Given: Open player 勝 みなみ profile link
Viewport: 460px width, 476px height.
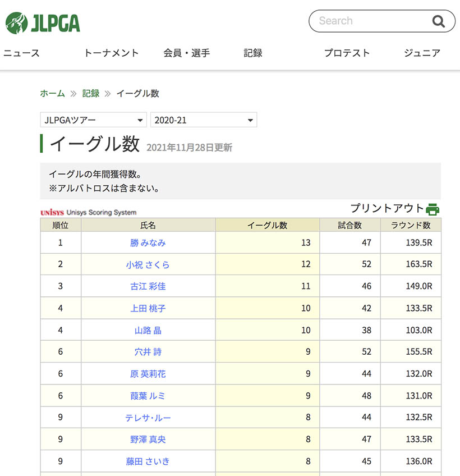Looking at the screenshot, I should pyautogui.click(x=148, y=243).
